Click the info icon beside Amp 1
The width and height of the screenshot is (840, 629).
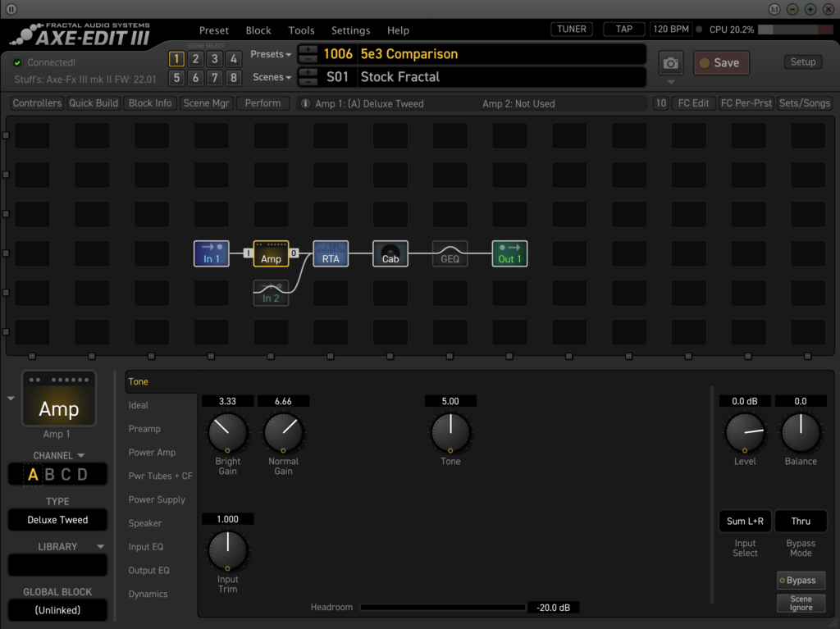(x=305, y=103)
